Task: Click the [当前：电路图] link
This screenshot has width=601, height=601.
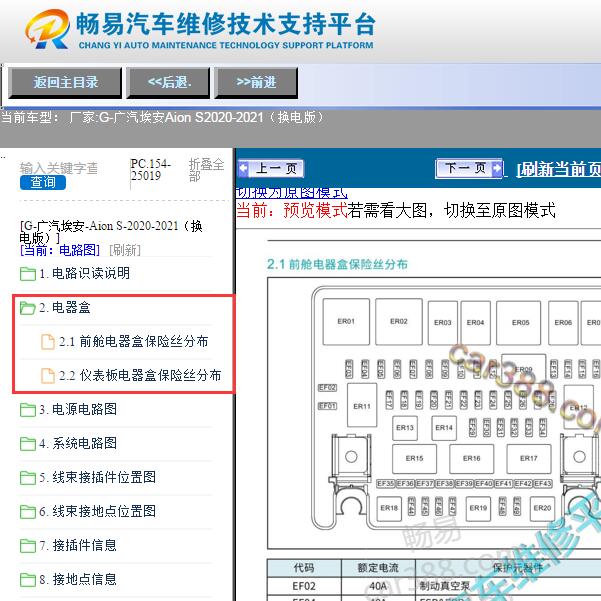Action: (60, 250)
